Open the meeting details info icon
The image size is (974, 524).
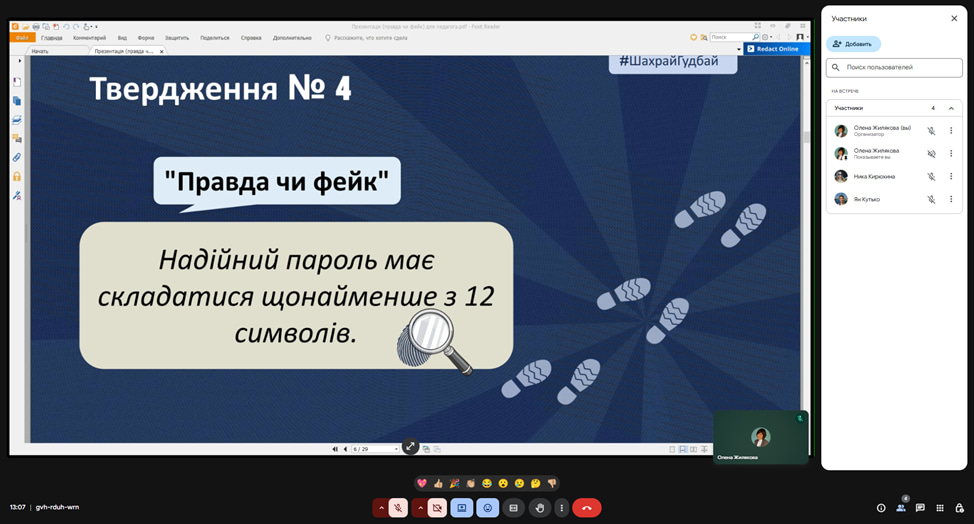(881, 508)
